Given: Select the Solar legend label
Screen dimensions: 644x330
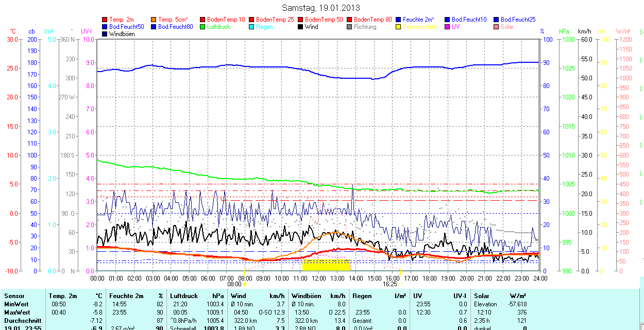Looking at the screenshot, I should (507, 27).
